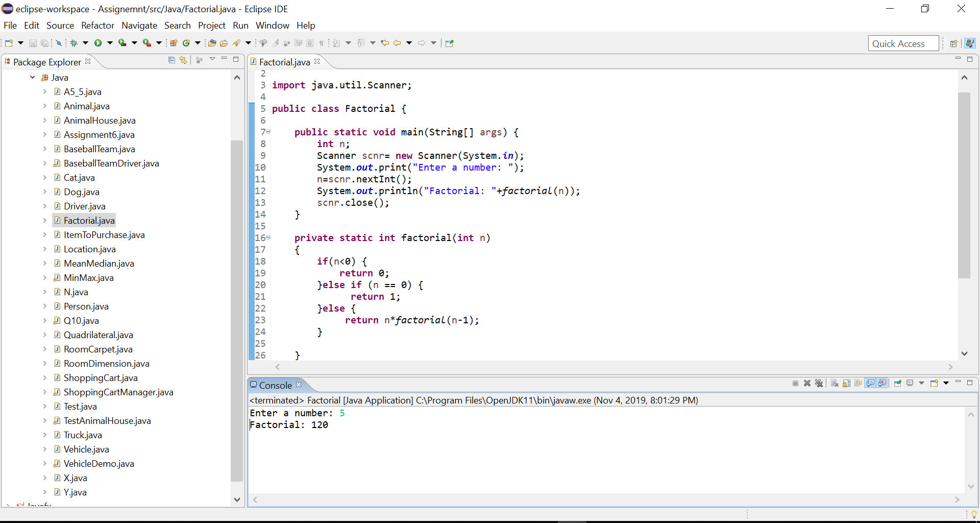The height and width of the screenshot is (523, 980).
Task: Click the Pin Editor toolbar icon
Action: (450, 43)
